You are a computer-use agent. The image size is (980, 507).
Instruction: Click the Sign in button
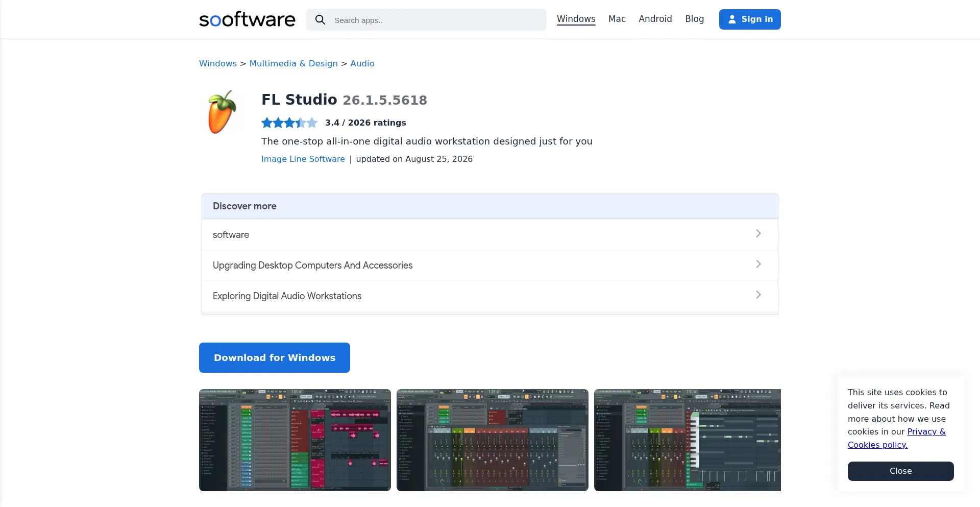(x=750, y=19)
